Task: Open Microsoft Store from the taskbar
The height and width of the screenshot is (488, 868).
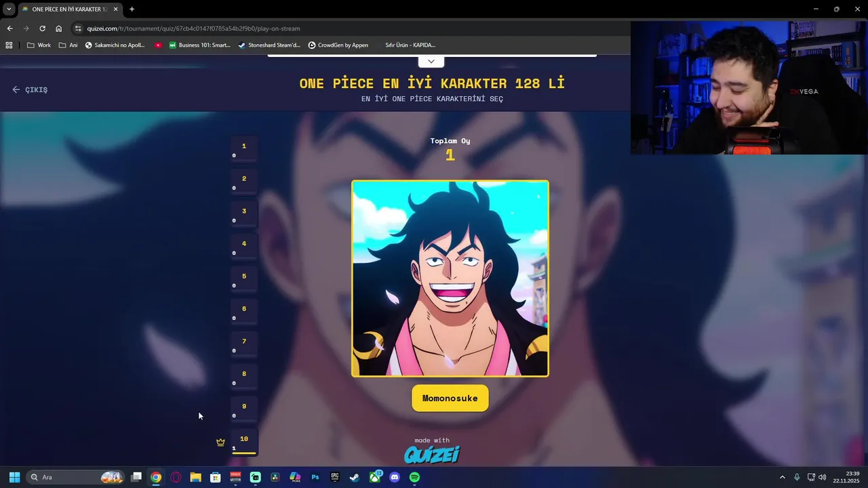Action: 216,477
